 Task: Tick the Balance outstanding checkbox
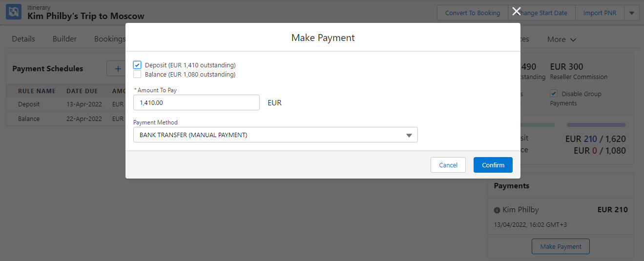tap(137, 75)
